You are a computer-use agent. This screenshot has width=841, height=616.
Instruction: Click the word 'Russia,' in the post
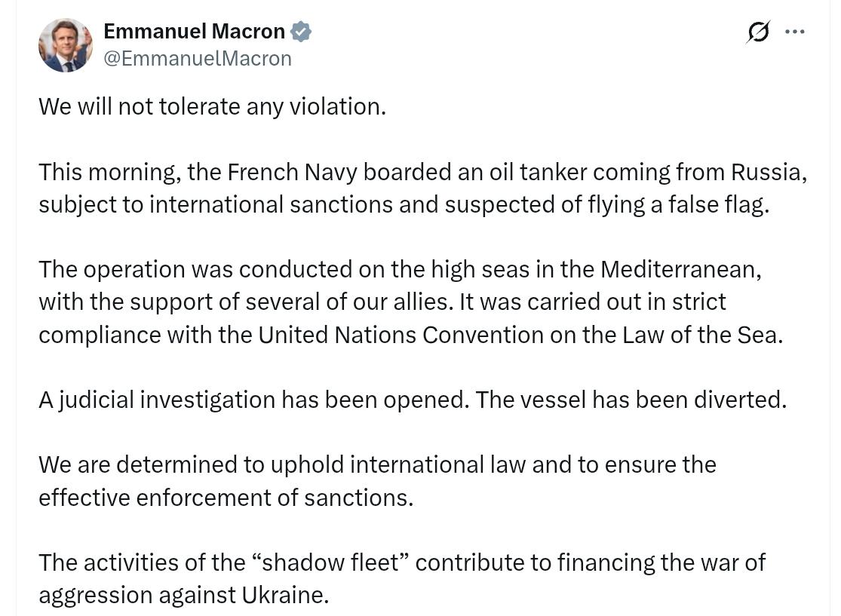(769, 172)
